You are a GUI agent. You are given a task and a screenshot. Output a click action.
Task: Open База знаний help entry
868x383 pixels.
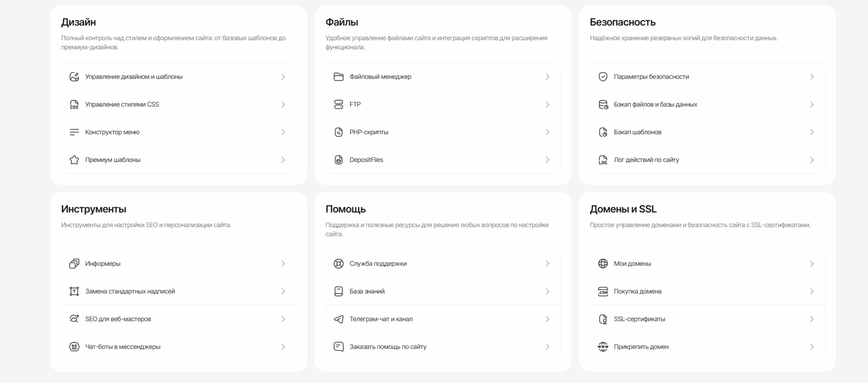coord(367,292)
